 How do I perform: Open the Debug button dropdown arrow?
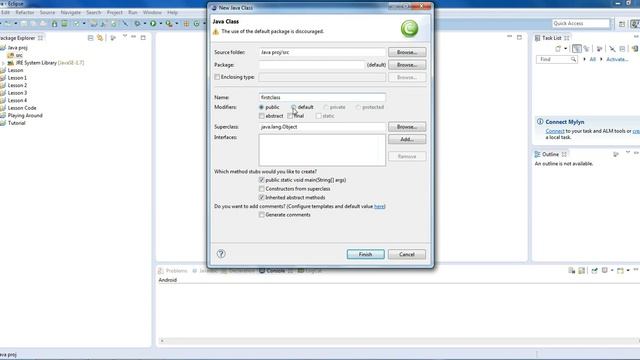(x=144, y=24)
